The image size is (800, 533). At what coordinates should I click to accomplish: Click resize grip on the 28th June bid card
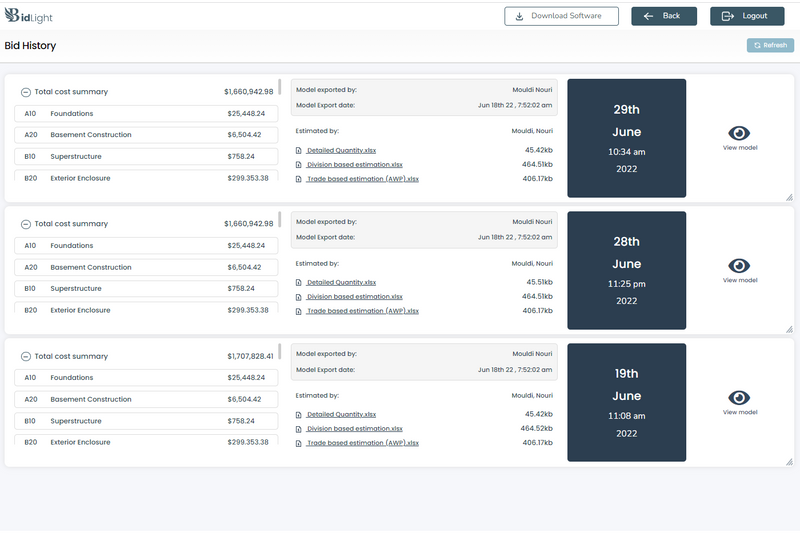[x=789, y=329]
